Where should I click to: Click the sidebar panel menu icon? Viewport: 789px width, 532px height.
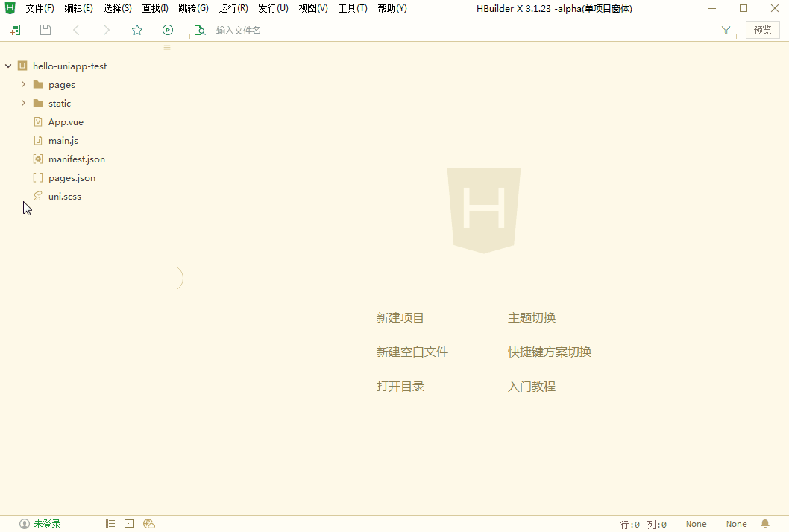pos(167,47)
